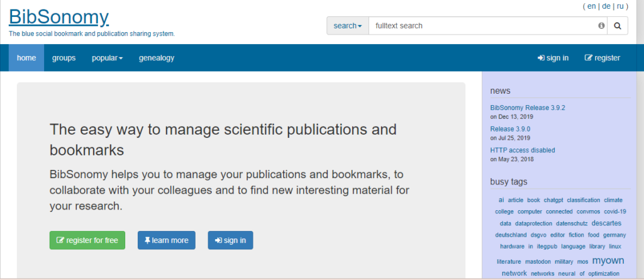Select the classification tag

click(583, 200)
